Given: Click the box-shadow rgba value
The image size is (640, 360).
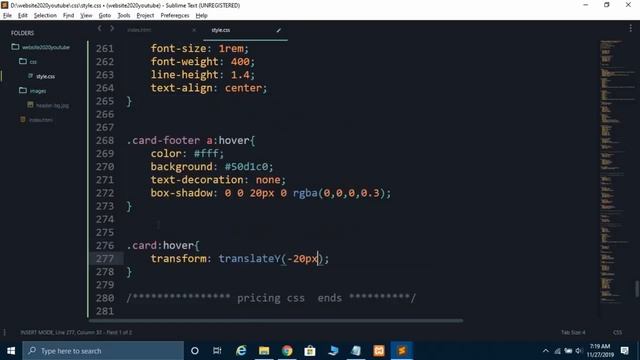Looking at the screenshot, I should click(x=342, y=193).
